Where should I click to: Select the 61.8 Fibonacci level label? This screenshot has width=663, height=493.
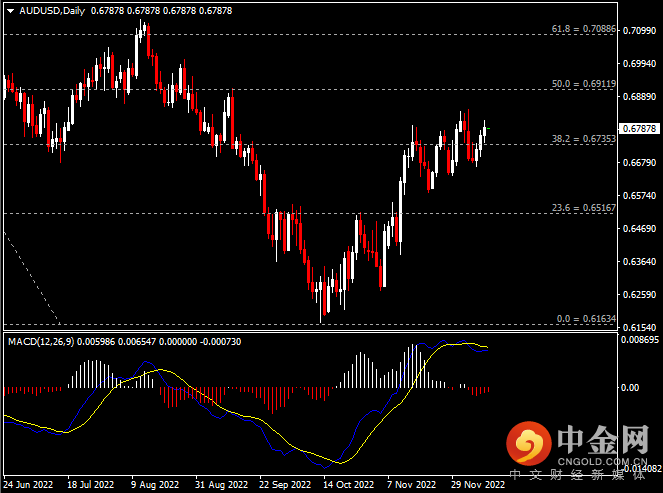pos(584,30)
